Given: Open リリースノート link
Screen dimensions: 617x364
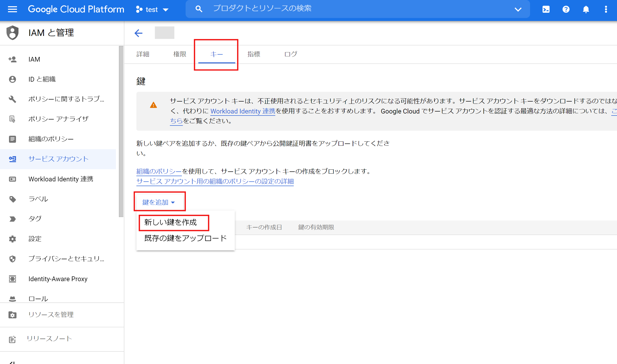Looking at the screenshot, I should coord(49,339).
